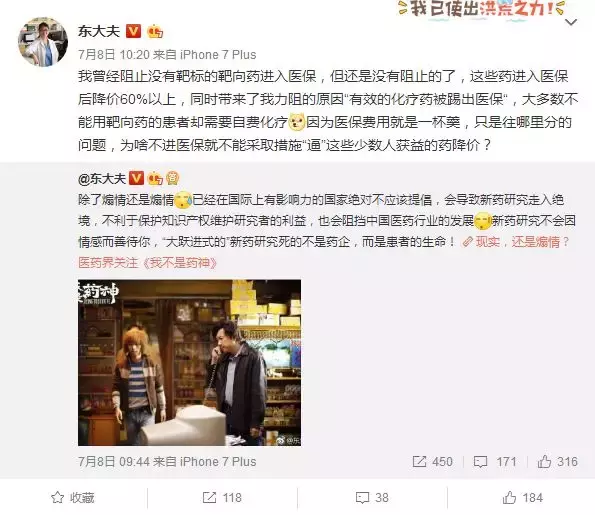The image size is (595, 515).
Task: Open link 现实，还是煽情？
Action: 516,242
